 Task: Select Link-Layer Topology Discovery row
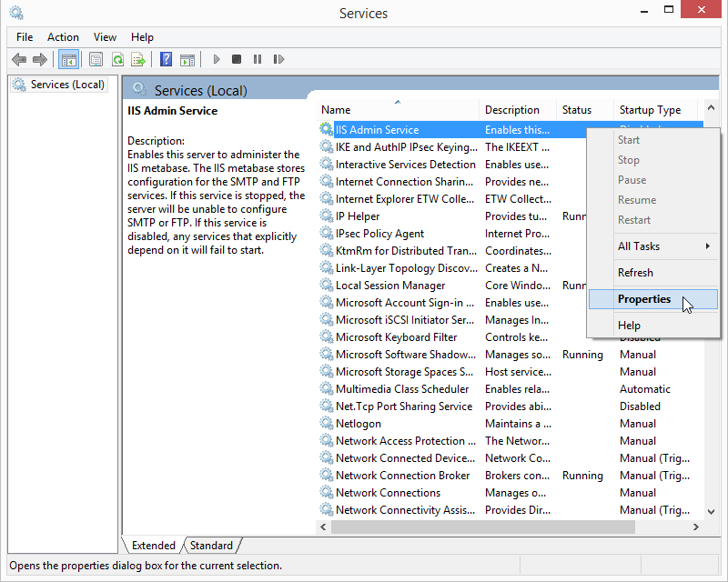(452, 267)
